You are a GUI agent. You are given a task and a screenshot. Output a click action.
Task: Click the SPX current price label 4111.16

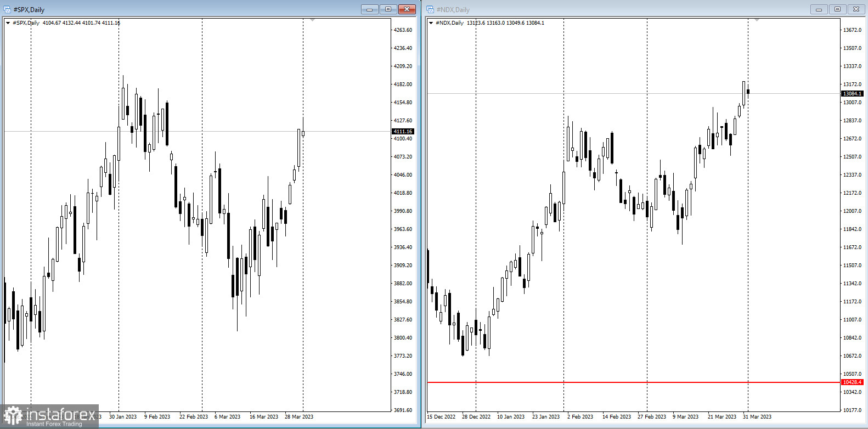[403, 132]
